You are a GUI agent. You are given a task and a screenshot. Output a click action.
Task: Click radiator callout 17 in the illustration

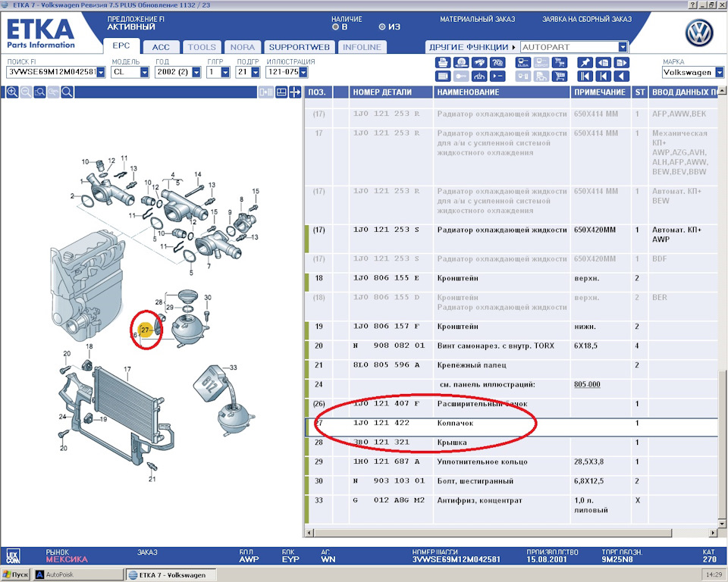[127, 370]
